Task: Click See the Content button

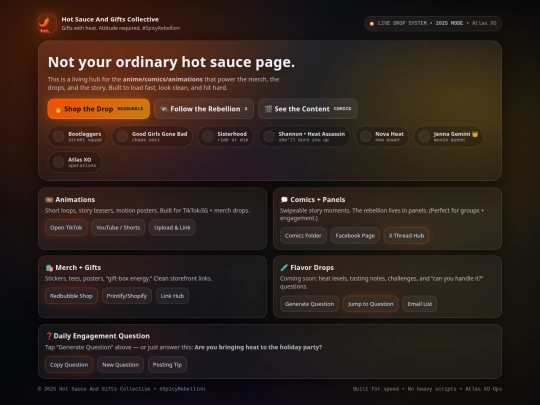Action: point(308,109)
